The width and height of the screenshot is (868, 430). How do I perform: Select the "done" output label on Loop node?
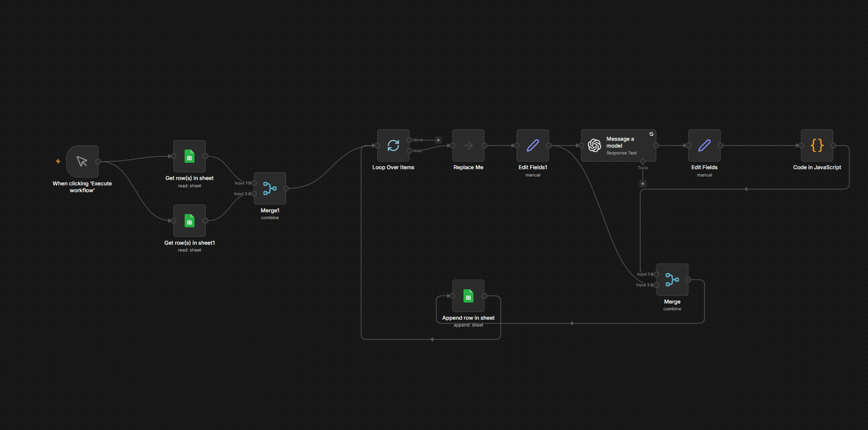click(x=418, y=140)
